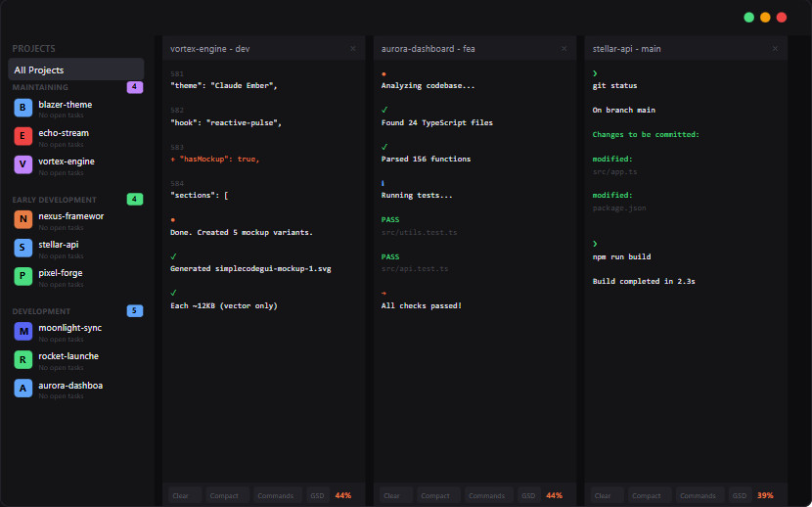Click GSD in aurora-dashboard panel
The image size is (812, 507).
[x=528, y=495]
